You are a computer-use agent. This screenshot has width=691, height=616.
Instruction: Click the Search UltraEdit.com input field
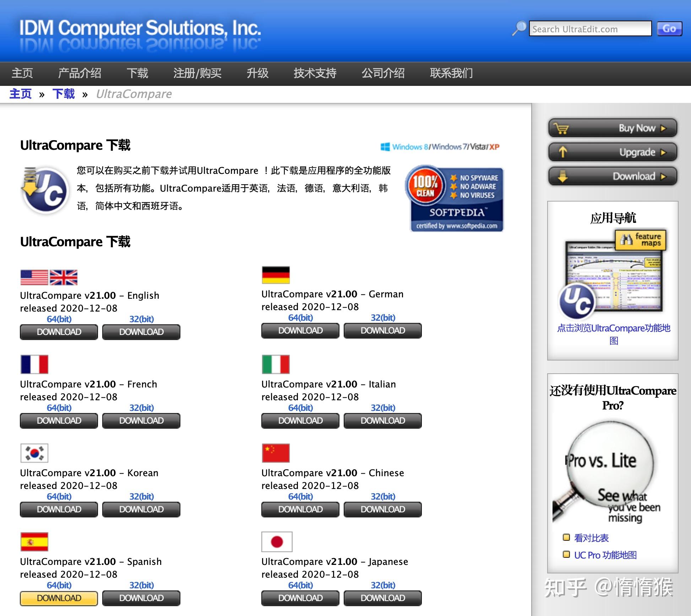590,29
